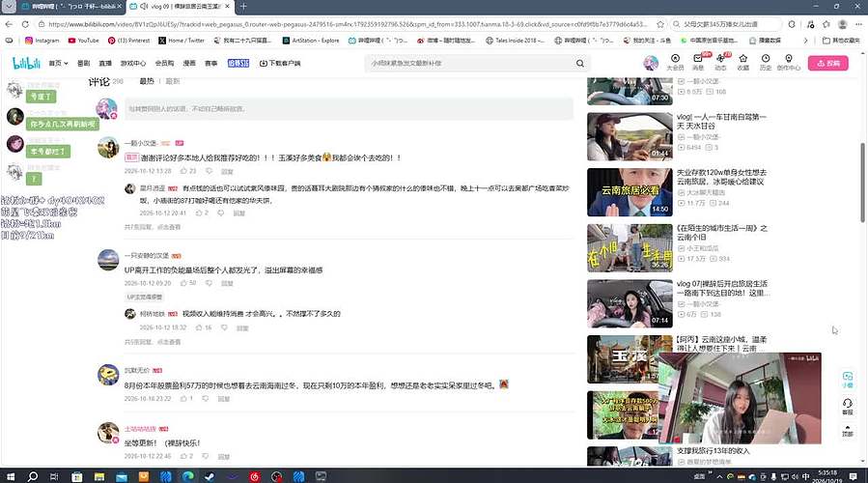Click the floating mini video player
The image size is (868, 483).
point(740,398)
